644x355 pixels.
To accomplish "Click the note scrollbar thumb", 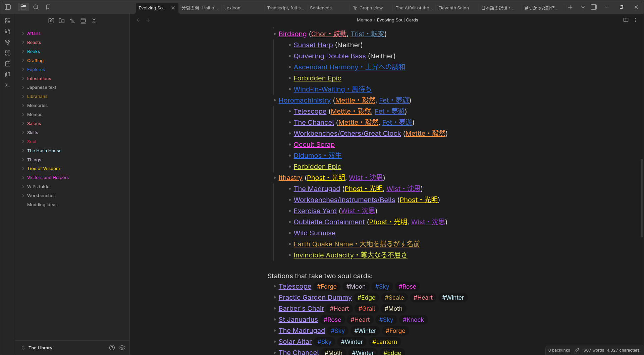I will click(x=642, y=198).
